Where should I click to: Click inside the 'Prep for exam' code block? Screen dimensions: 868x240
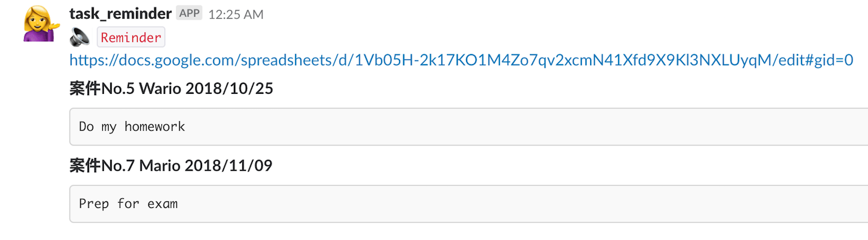(x=468, y=204)
